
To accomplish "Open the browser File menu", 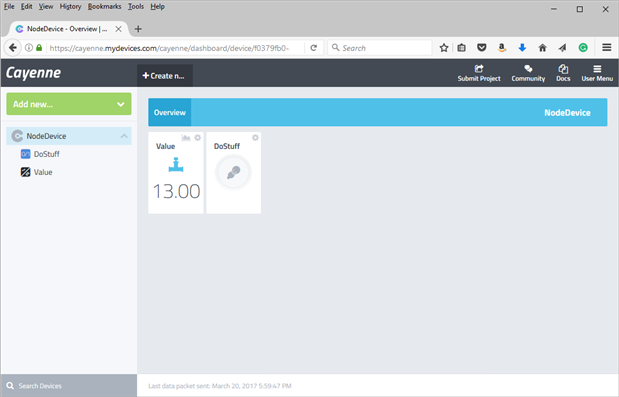I will click(9, 6).
